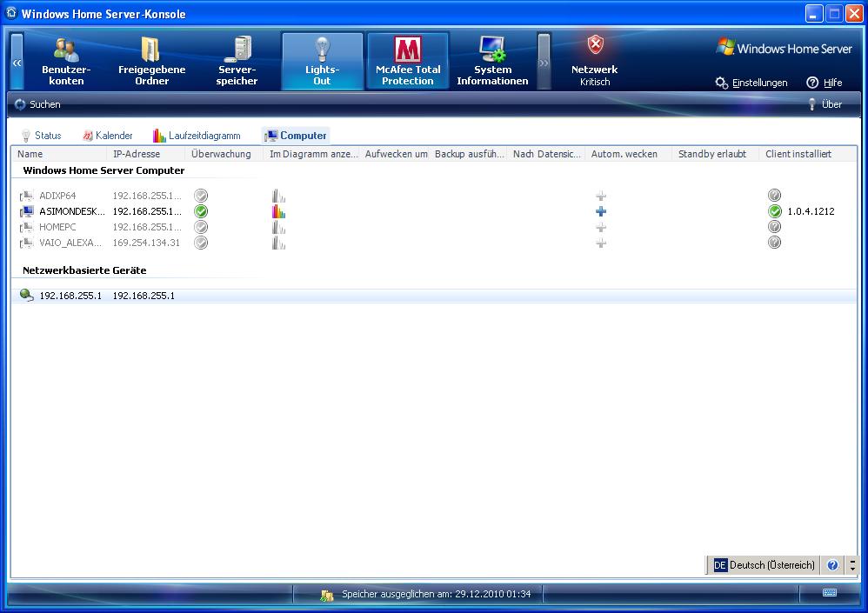Open Freigegebene Ordner section

[151, 62]
